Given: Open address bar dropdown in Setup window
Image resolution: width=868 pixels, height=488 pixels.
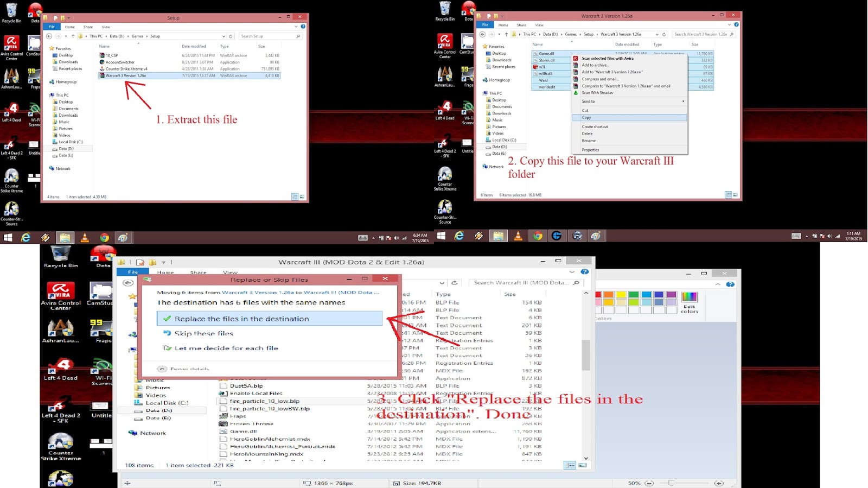Looking at the screenshot, I should [224, 36].
